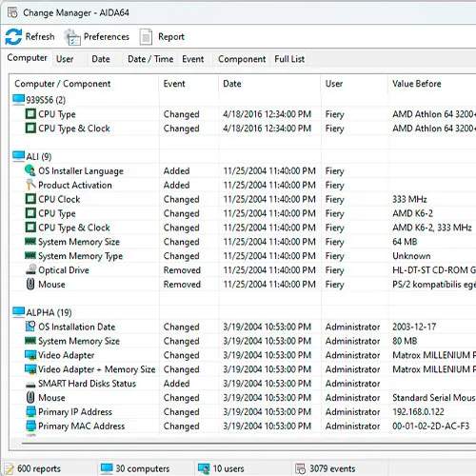Click the Product Activation key icon

30,185
